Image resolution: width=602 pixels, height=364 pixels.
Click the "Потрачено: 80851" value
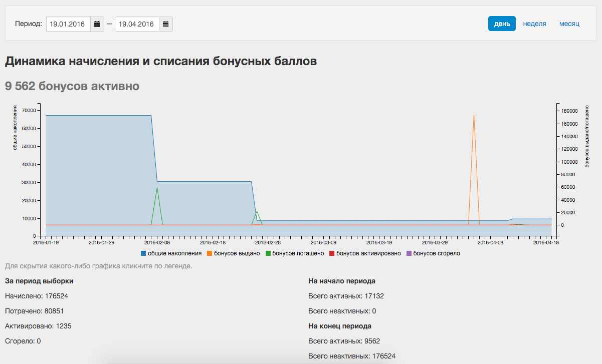[x=34, y=311]
